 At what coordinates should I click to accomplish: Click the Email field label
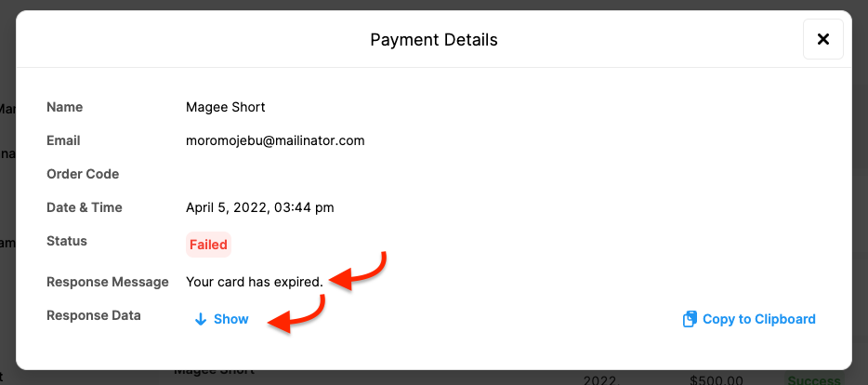(x=63, y=140)
